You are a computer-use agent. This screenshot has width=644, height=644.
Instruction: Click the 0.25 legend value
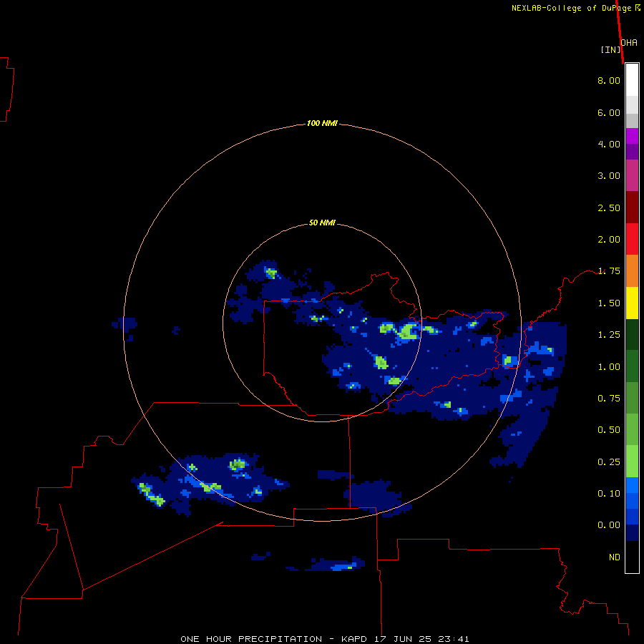[x=609, y=462]
